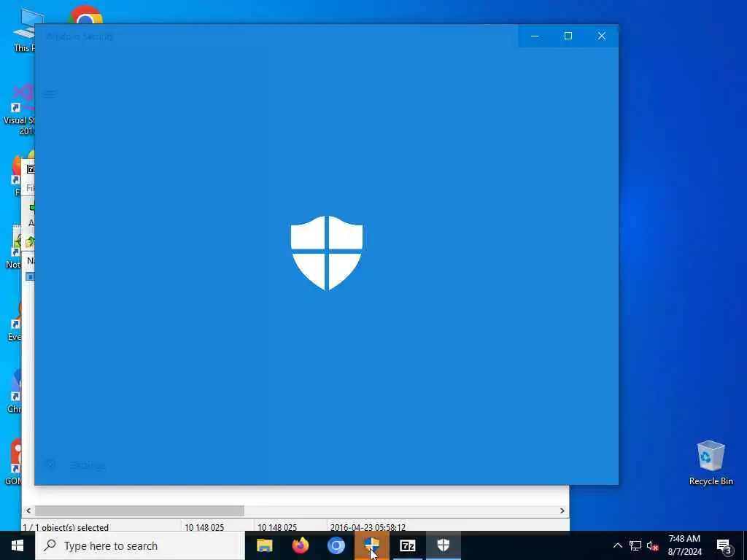Click the 2016-04-23 05:58:12 status bar entry
The height and width of the screenshot is (560, 747).
(368, 527)
